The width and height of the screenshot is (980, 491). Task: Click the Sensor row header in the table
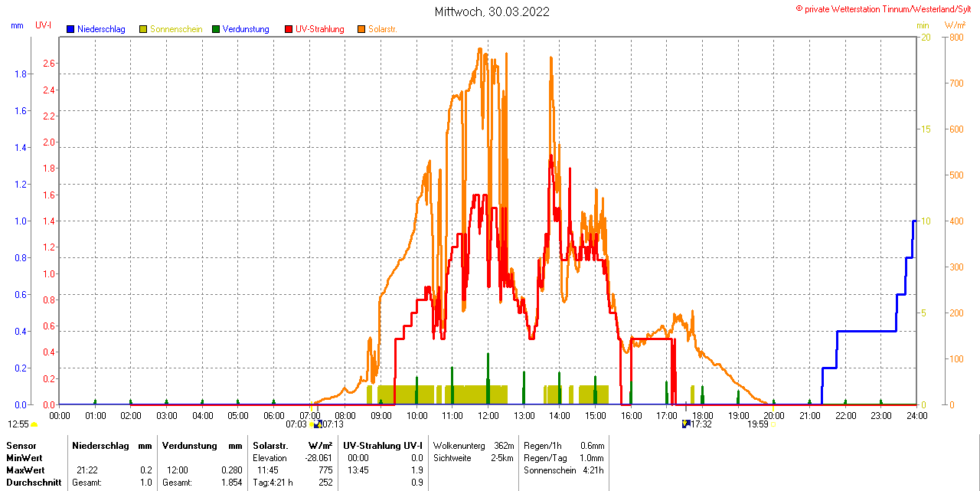pos(21,445)
